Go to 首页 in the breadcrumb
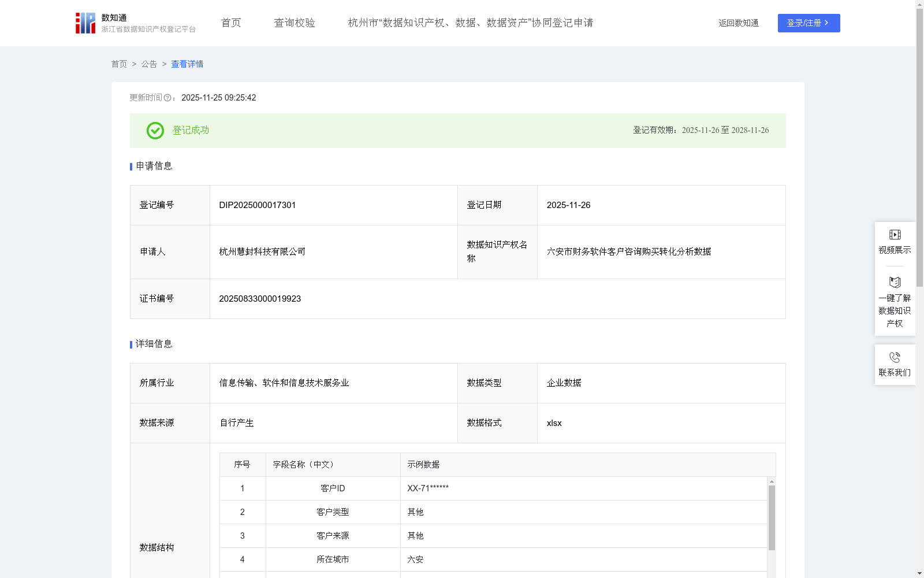 [x=119, y=64]
